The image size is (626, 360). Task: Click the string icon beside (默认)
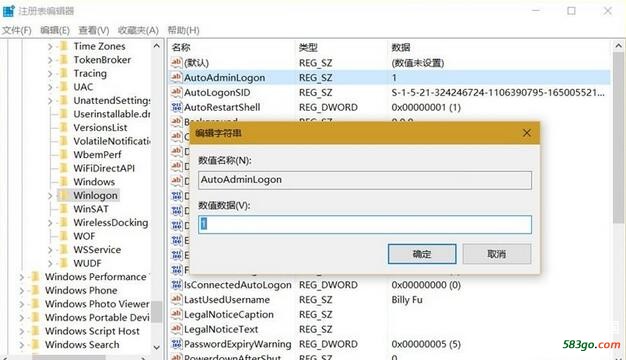pyautogui.click(x=176, y=62)
